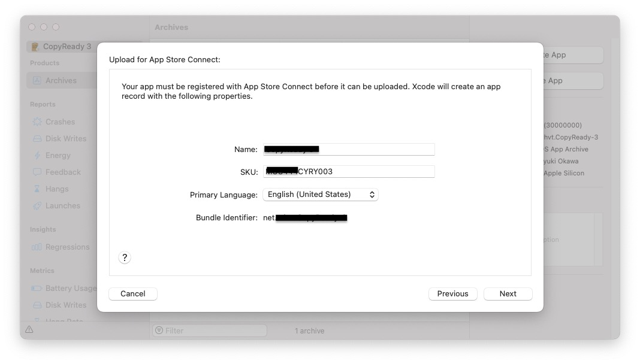Click the filter icon in search field
This screenshot has width=640, height=364.
point(159,330)
